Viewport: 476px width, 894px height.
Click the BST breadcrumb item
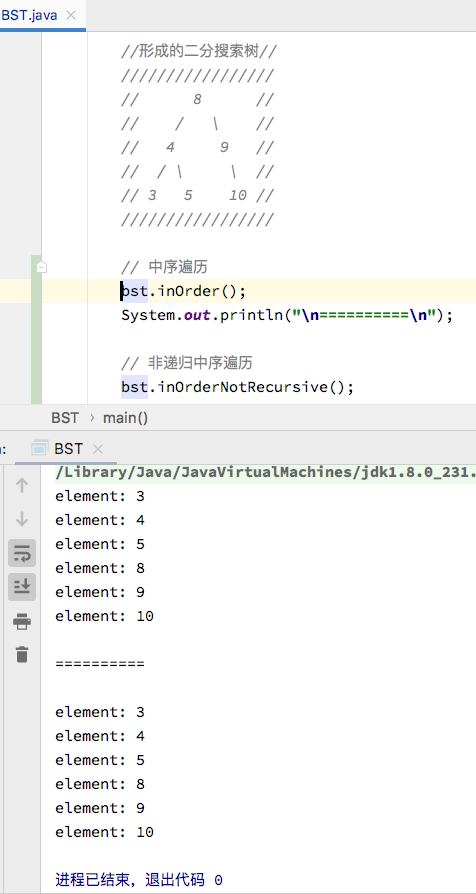click(65, 418)
